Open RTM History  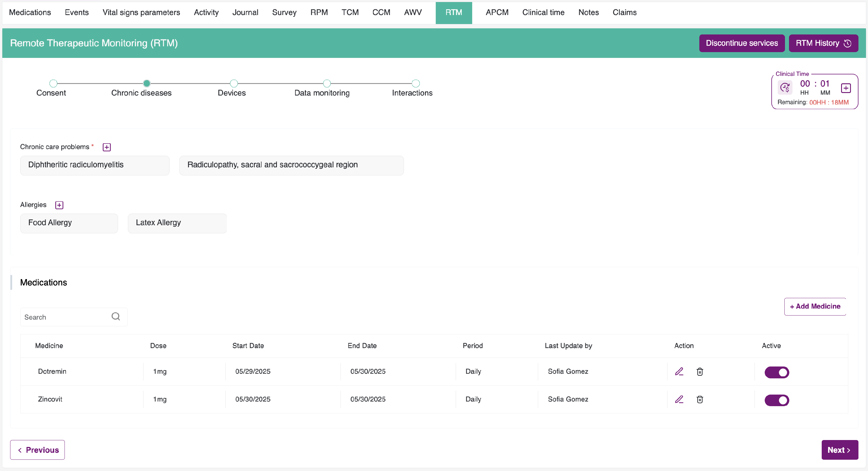click(823, 43)
